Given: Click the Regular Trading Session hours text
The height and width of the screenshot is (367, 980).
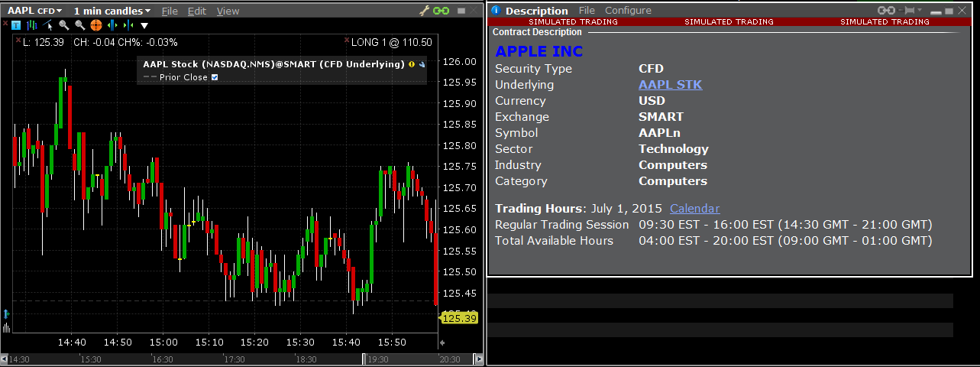Looking at the screenshot, I should tap(785, 225).
